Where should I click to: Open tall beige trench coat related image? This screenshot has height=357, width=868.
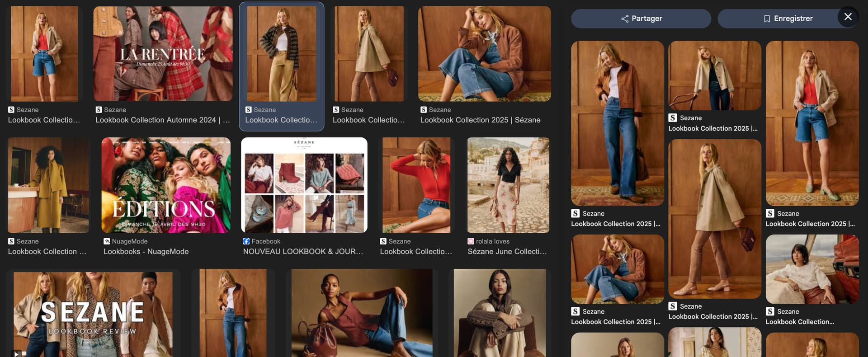(x=714, y=219)
